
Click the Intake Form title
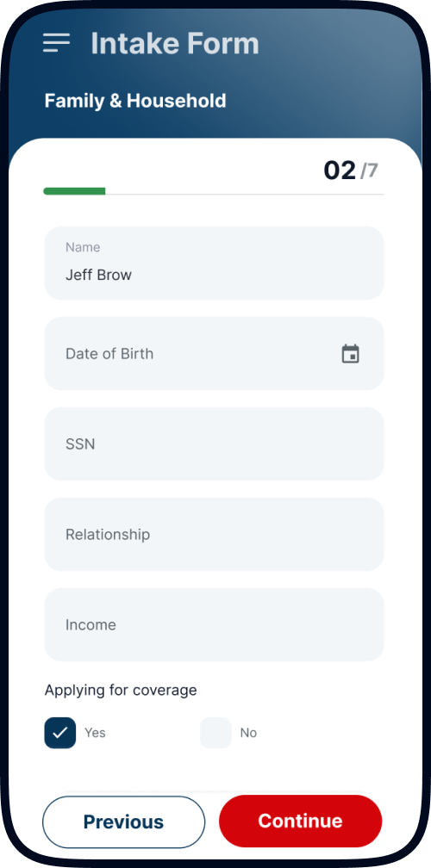[x=175, y=43]
